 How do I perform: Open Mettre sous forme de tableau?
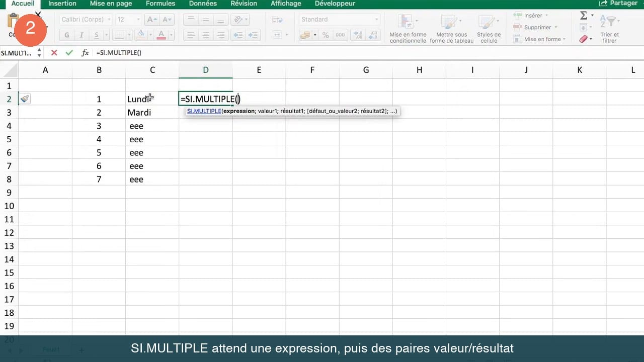click(x=451, y=28)
